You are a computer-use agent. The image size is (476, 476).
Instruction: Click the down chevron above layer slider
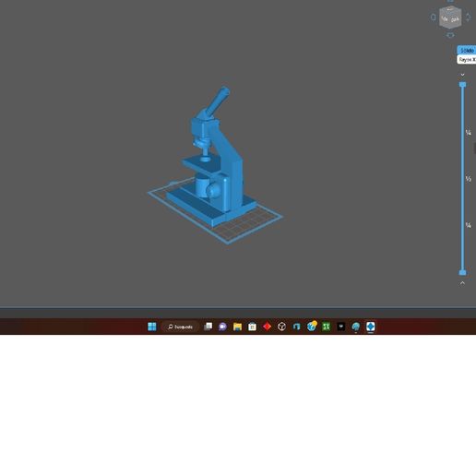point(462,75)
